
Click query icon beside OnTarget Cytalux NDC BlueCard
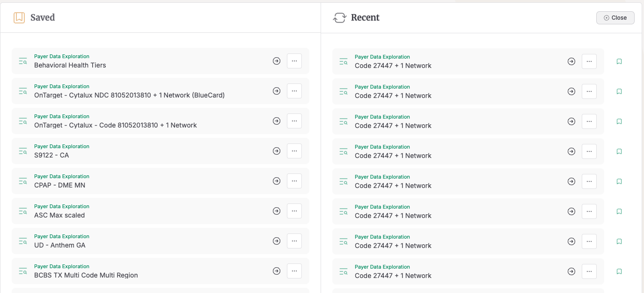coord(23,91)
